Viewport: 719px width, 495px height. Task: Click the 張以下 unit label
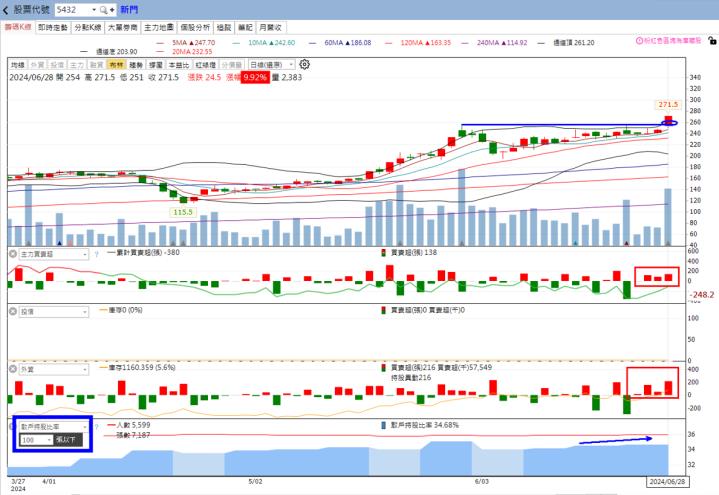pos(65,440)
